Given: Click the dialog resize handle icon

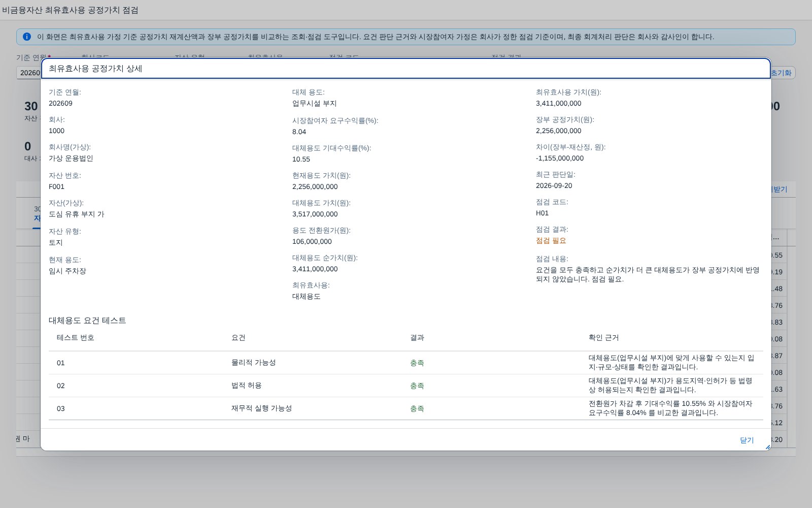Looking at the screenshot, I should coord(767,447).
